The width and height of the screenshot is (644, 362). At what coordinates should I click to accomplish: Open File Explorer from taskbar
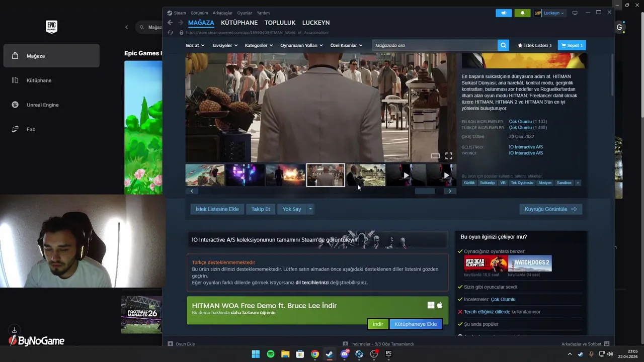pos(285,354)
